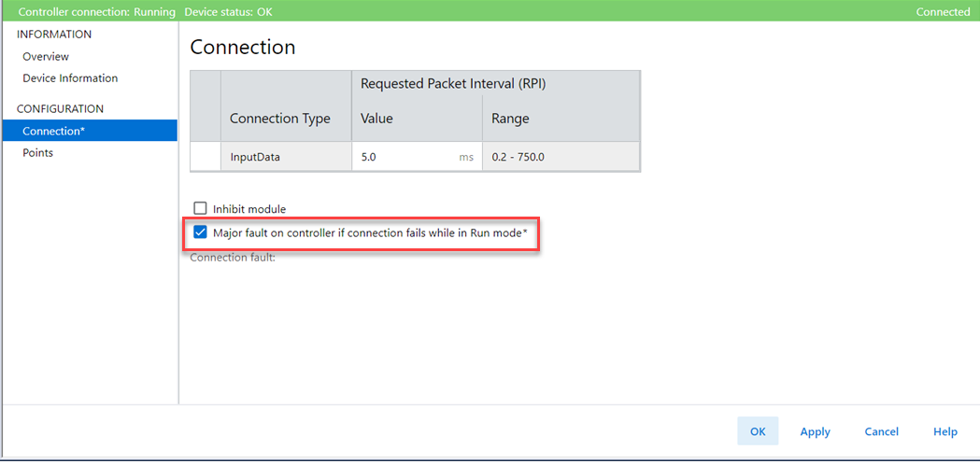This screenshot has height=464, width=980.
Task: Click the RPI value field showing 5.0
Action: tap(406, 157)
